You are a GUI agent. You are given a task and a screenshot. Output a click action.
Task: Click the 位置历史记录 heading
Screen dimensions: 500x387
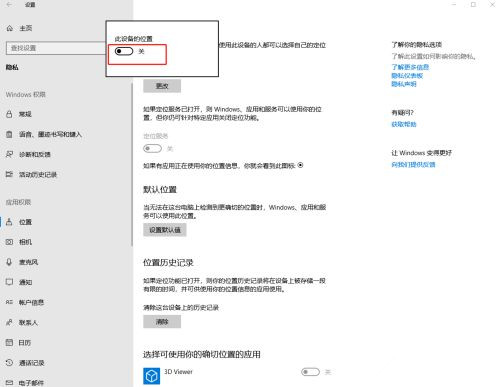(x=168, y=263)
